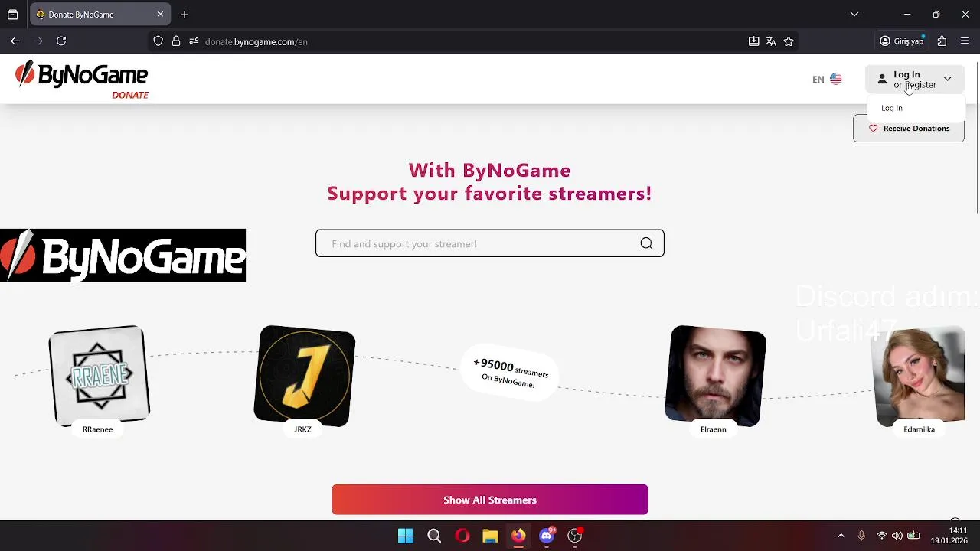The height and width of the screenshot is (551, 980).
Task: Open Discord from taskbar
Action: 547,536
